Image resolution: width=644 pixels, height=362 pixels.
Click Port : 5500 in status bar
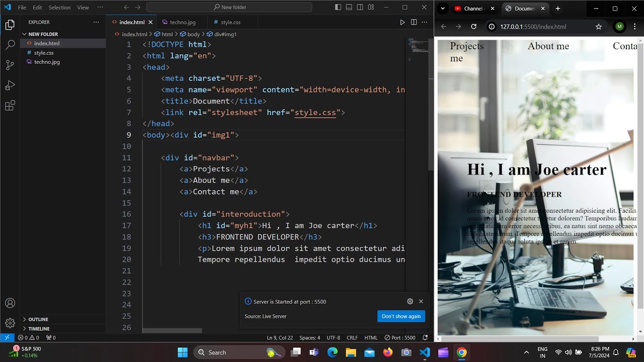click(x=400, y=338)
